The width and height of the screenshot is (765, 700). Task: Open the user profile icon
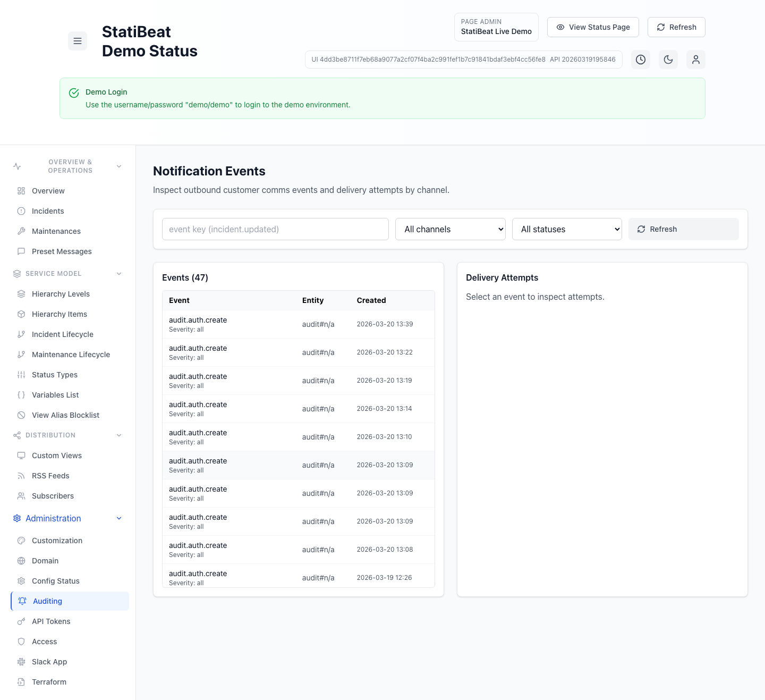coord(696,60)
